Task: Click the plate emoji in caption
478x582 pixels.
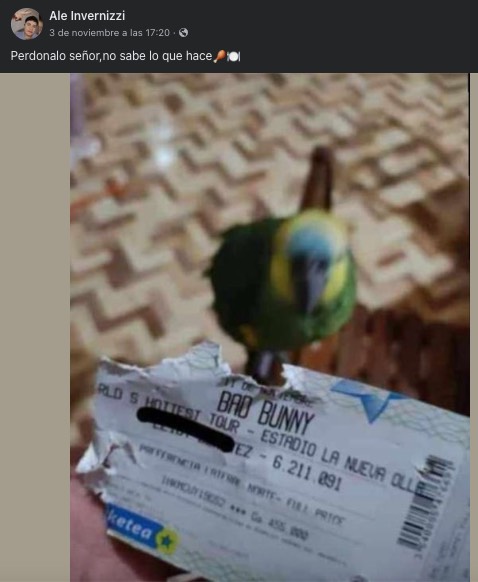Action: point(233,56)
